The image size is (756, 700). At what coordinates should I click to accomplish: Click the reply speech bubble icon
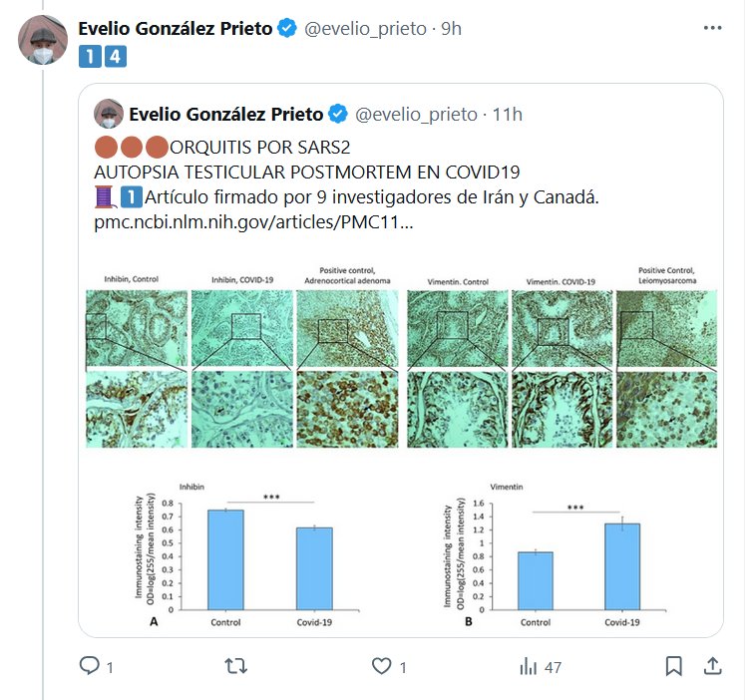(x=89, y=666)
